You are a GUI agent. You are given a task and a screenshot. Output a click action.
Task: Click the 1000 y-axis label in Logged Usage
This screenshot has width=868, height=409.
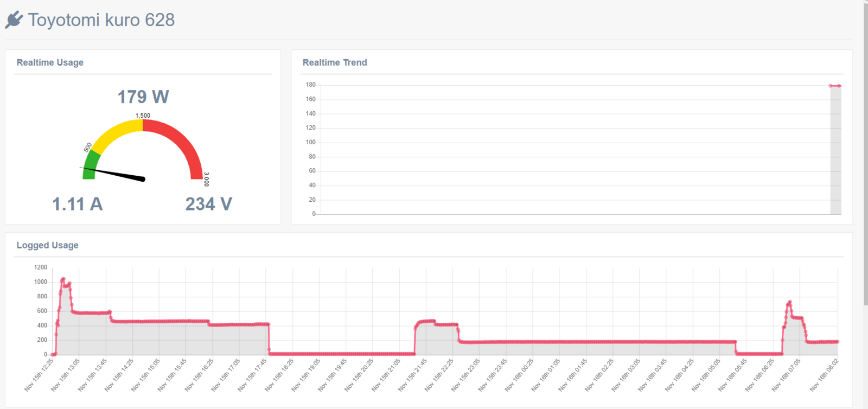(41, 282)
